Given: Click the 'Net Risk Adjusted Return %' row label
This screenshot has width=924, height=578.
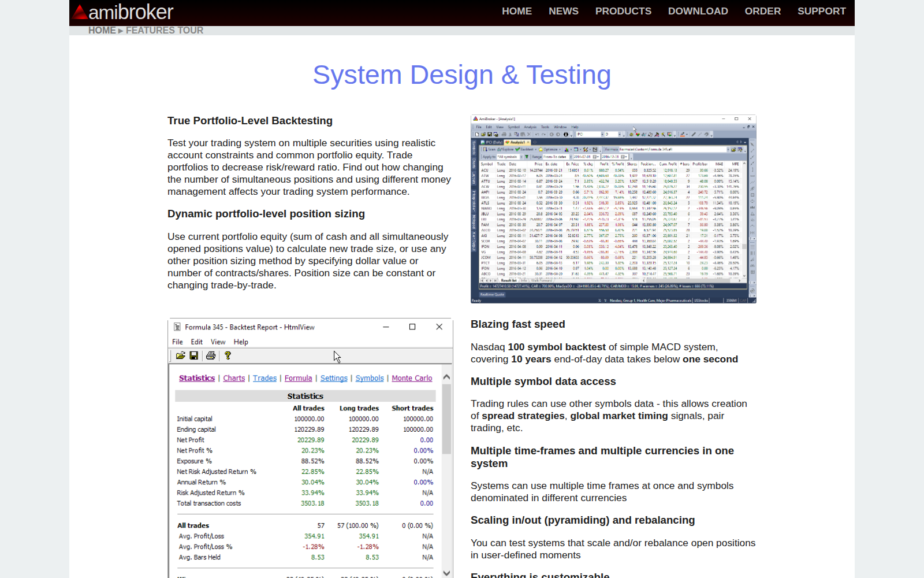Looking at the screenshot, I should point(217,472).
